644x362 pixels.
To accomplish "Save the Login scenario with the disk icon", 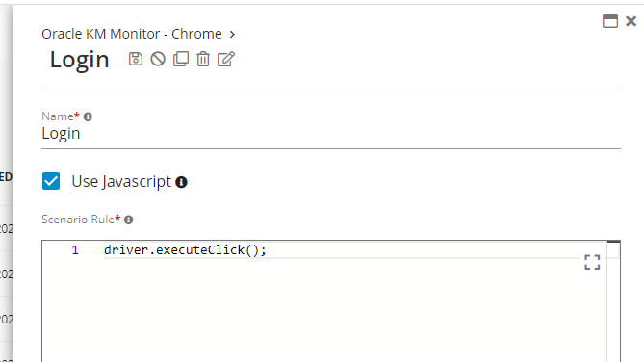I will [136, 59].
